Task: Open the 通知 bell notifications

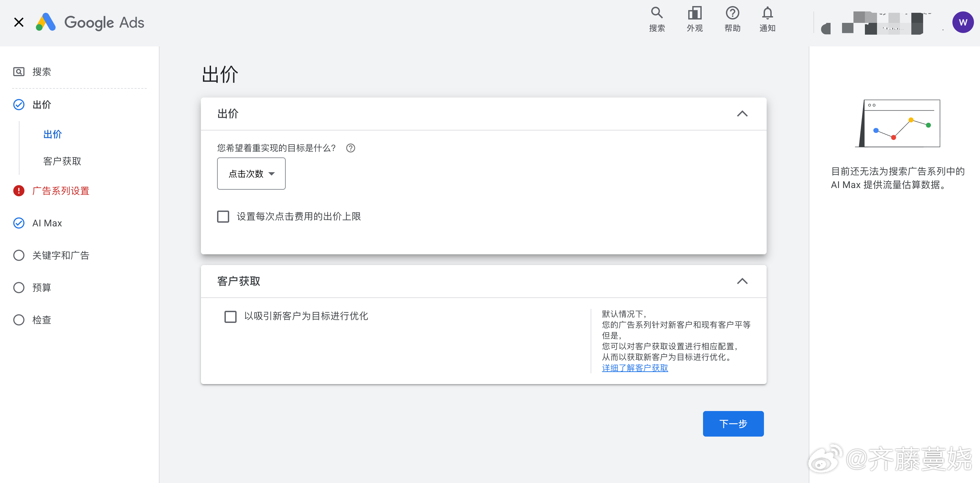Action: [767, 19]
